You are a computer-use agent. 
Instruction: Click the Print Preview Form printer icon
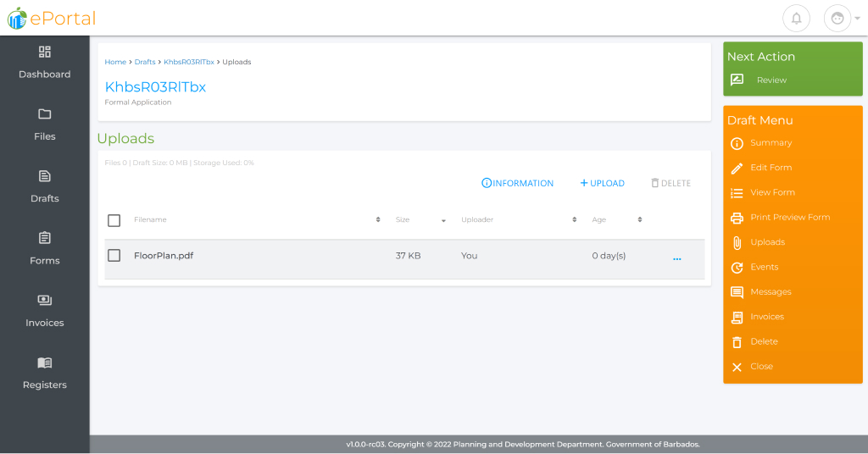coord(737,218)
